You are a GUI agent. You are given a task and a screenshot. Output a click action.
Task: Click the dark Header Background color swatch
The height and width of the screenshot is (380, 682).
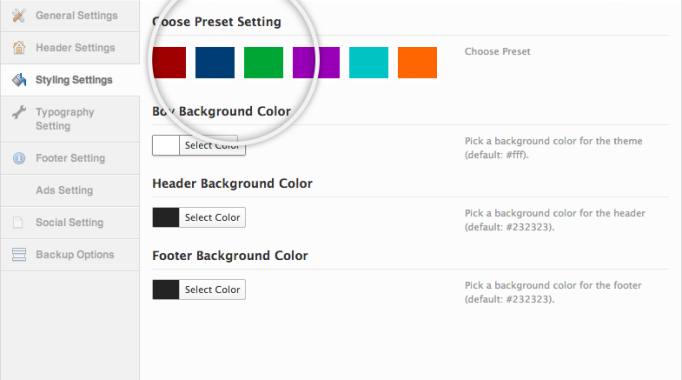click(x=166, y=217)
